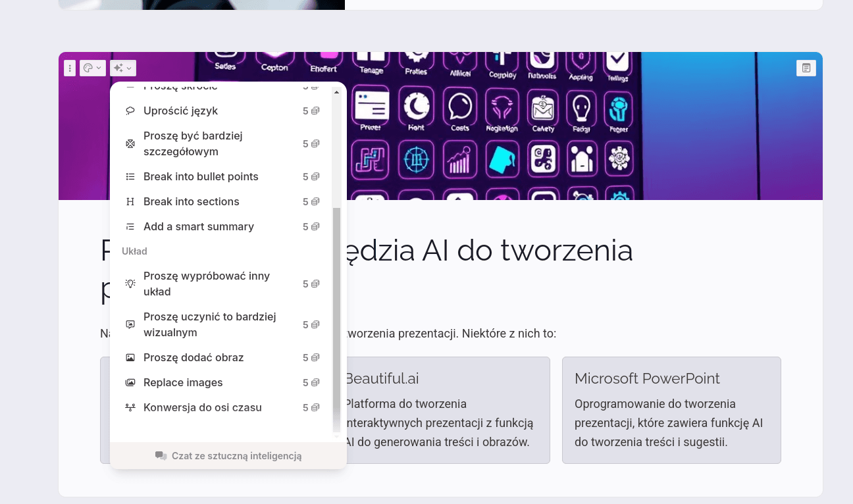Screen dimensions: 853x504
Task: Click the H icon for 'Break into sections'
Action: (x=130, y=201)
